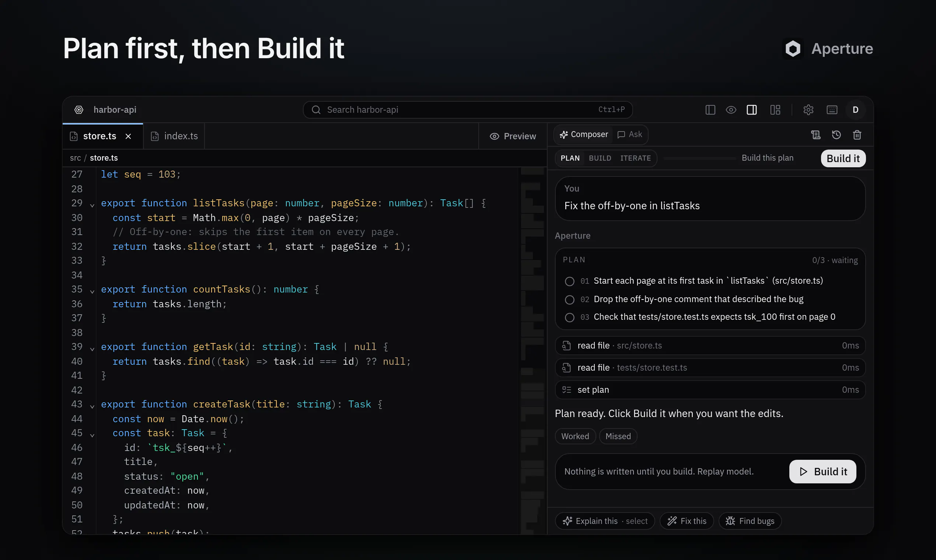This screenshot has height=560, width=936.
Task: Switch to the store.ts tab
Action: point(103,136)
